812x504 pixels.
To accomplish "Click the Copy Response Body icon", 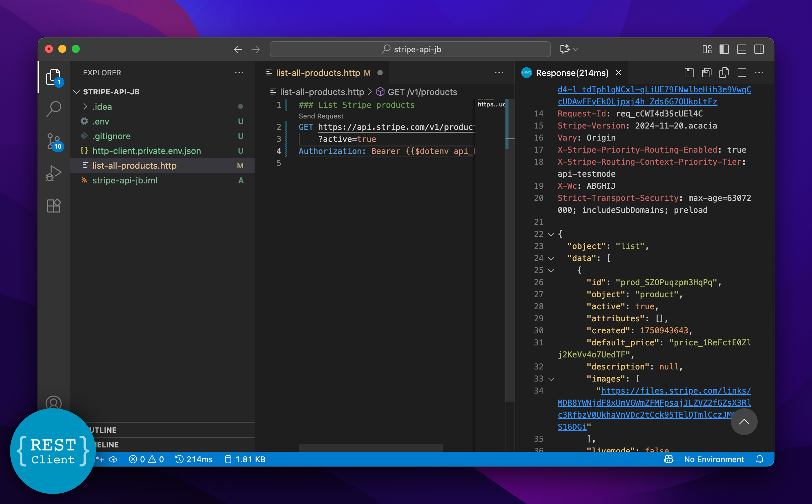I will (724, 73).
